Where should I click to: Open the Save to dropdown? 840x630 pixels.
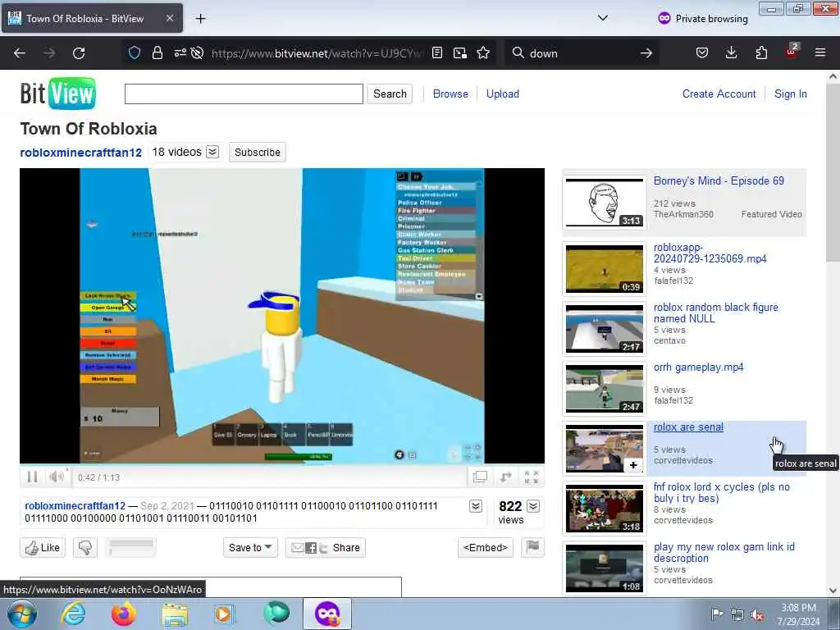coord(250,547)
